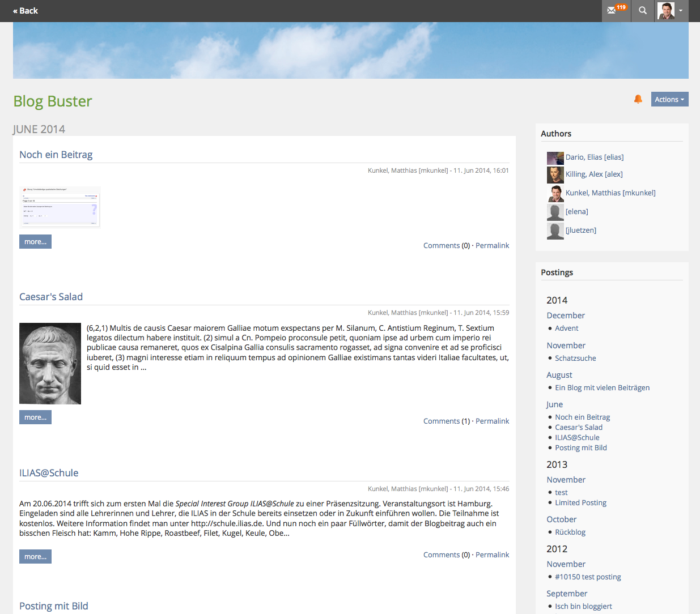Open the 'Noch ein Beitrag' post title
The image size is (700, 614).
point(56,155)
